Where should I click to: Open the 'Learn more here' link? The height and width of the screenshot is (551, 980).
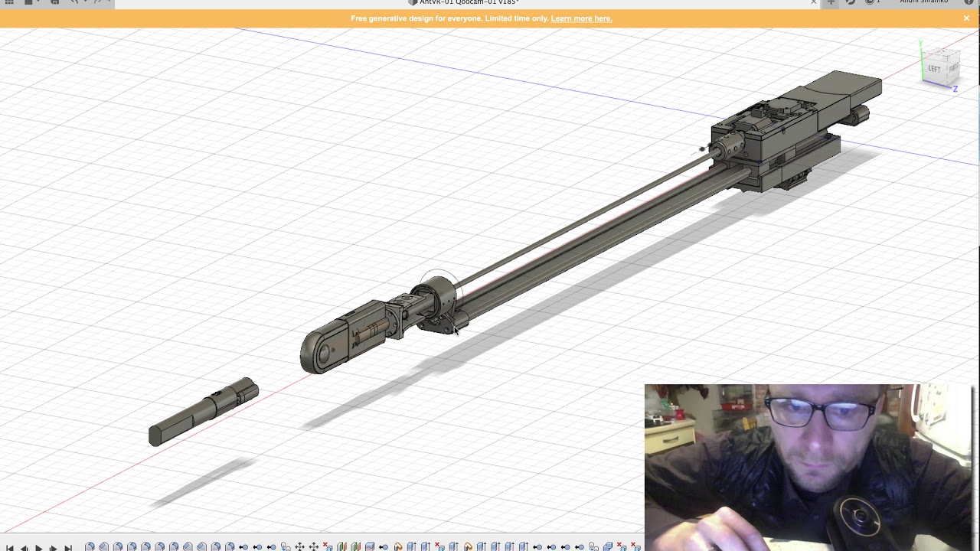tap(581, 18)
